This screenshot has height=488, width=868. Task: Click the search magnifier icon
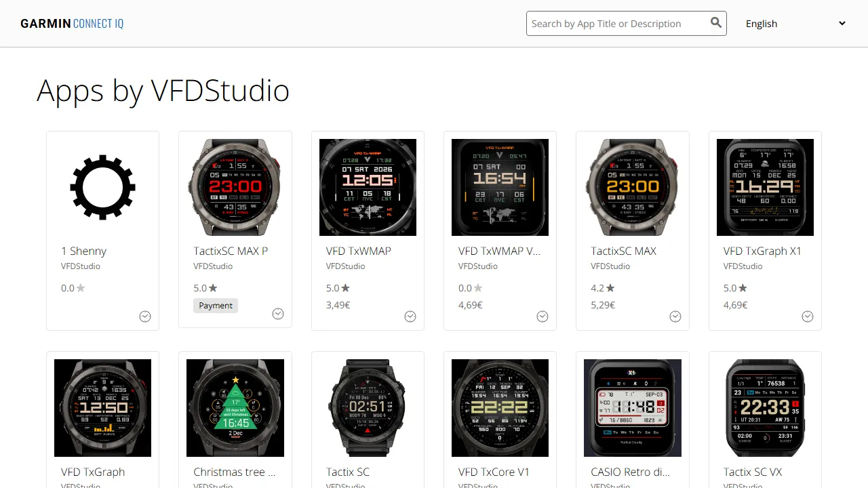click(716, 22)
